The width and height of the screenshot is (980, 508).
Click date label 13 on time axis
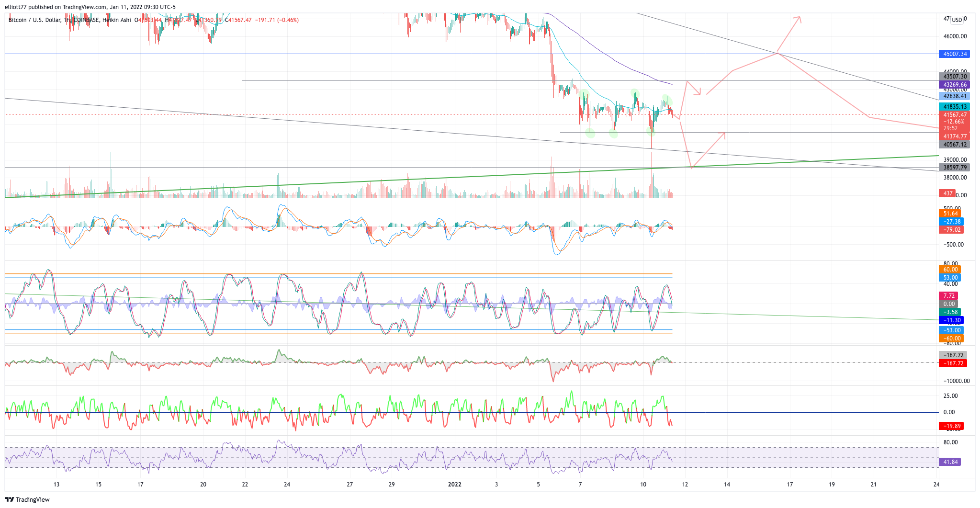click(x=56, y=485)
